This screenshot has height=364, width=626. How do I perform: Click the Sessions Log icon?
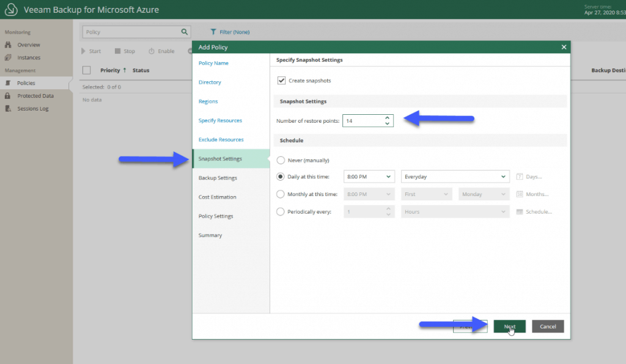point(8,109)
